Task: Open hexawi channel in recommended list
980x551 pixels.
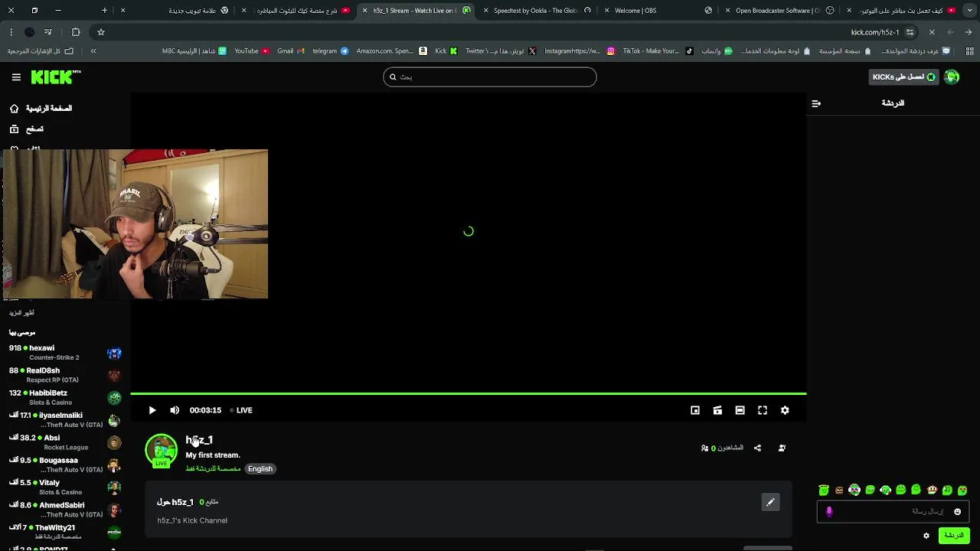Action: pyautogui.click(x=65, y=352)
